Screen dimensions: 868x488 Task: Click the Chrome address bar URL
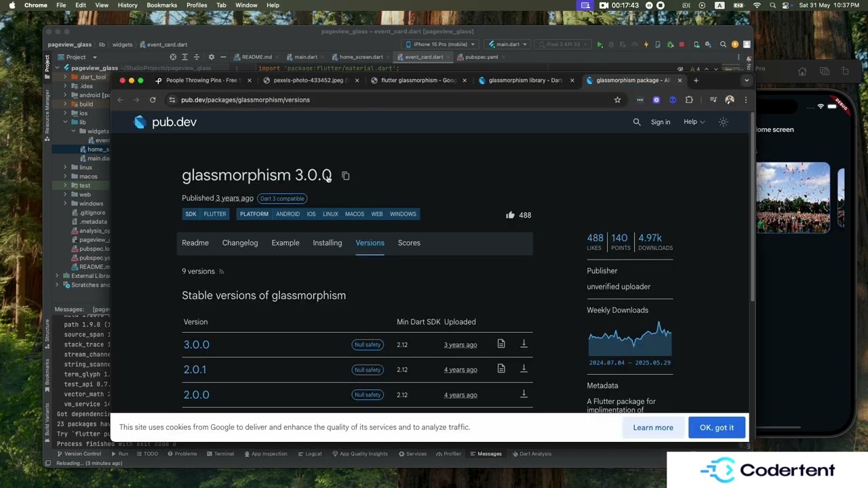pyautogui.click(x=245, y=100)
